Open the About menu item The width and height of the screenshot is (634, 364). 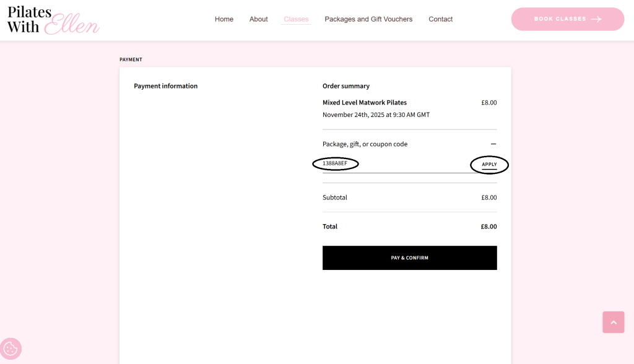pyautogui.click(x=258, y=19)
